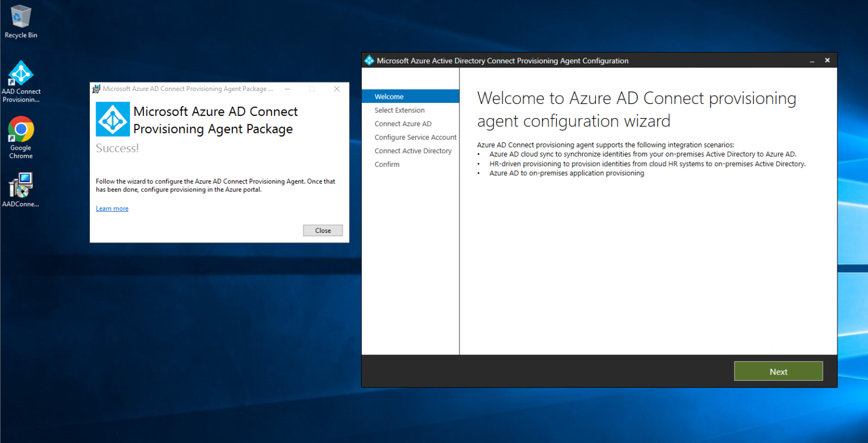Image resolution: width=868 pixels, height=443 pixels.
Task: Click the Azure AD icon on the wizard title bar
Action: [369, 60]
